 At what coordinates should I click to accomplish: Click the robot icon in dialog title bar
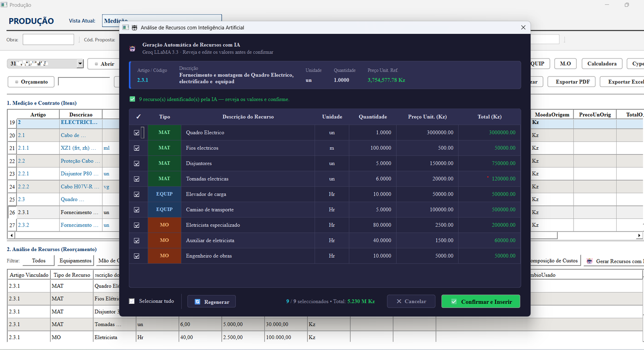[134, 27]
